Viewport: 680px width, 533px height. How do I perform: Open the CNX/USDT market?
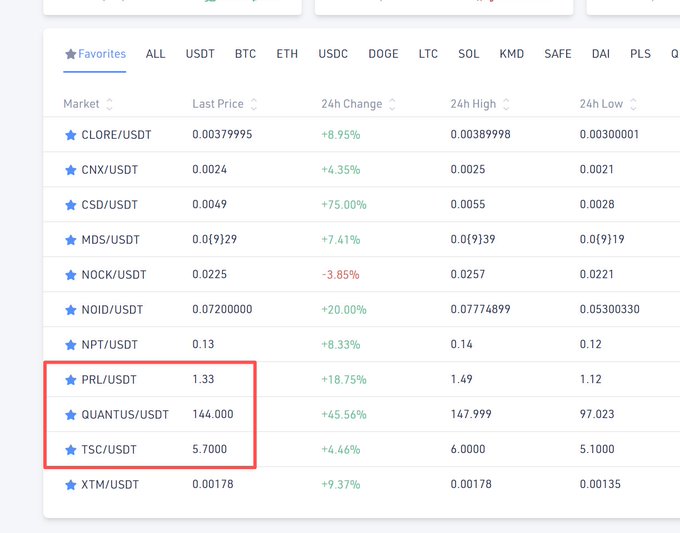[x=110, y=170]
